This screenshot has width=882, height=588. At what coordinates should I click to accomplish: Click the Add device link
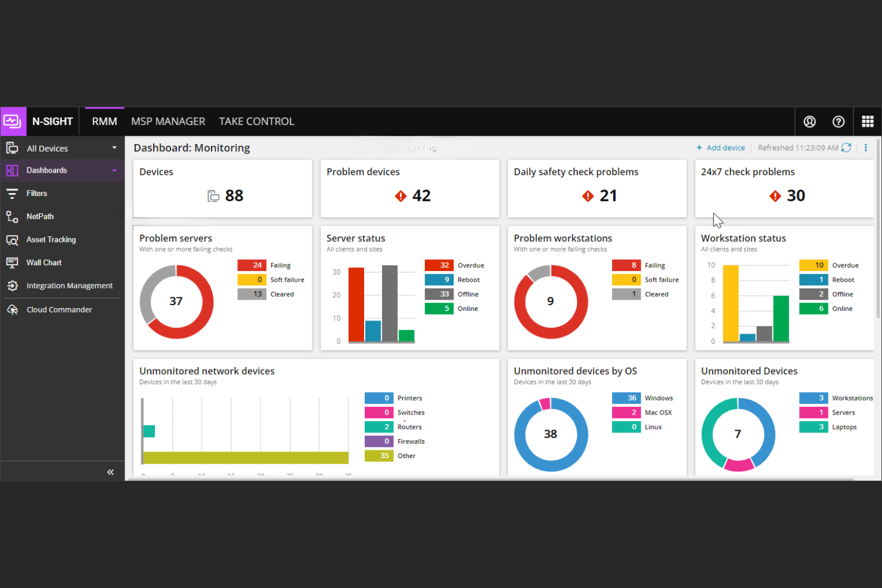click(x=720, y=148)
